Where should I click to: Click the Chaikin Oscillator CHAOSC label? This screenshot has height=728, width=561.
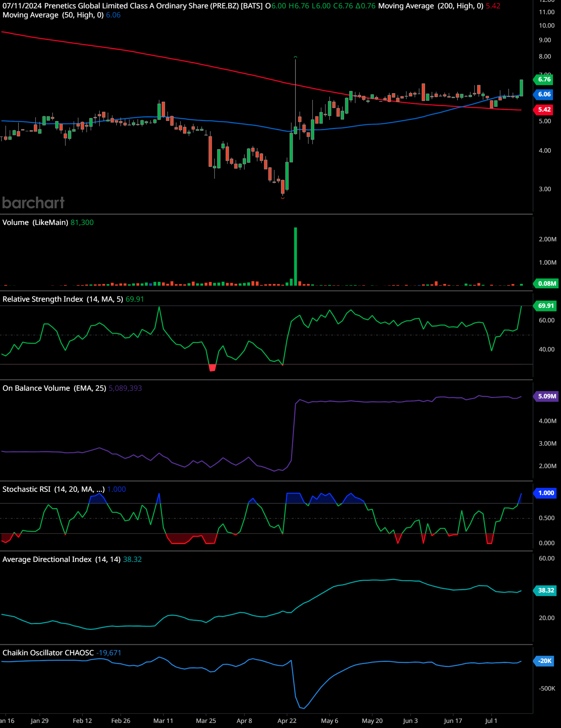(48, 653)
